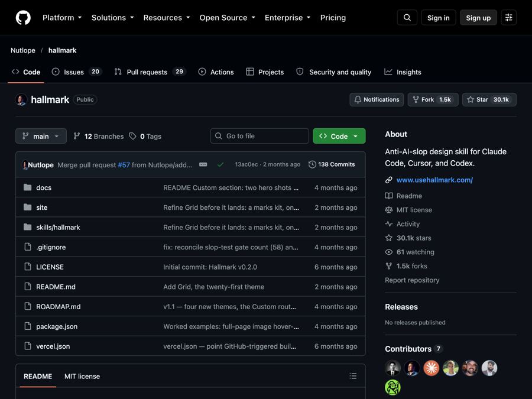
Task: Open the 138 Commits history
Action: click(332, 164)
